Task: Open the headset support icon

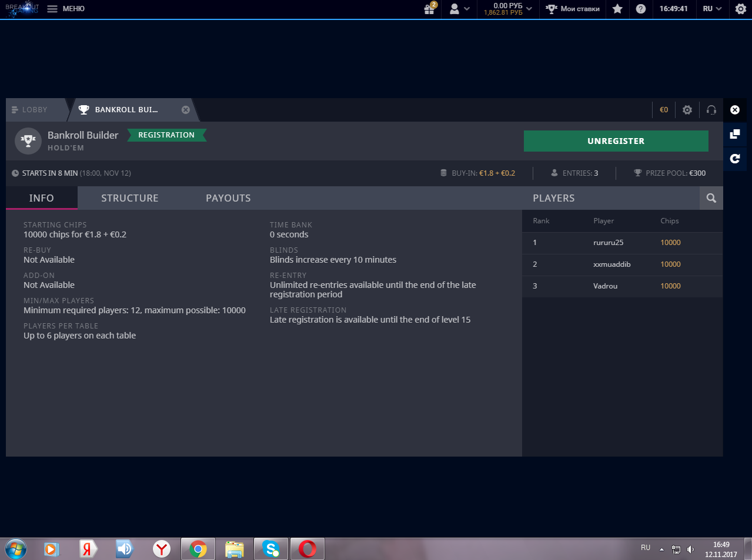Action: pos(711,110)
